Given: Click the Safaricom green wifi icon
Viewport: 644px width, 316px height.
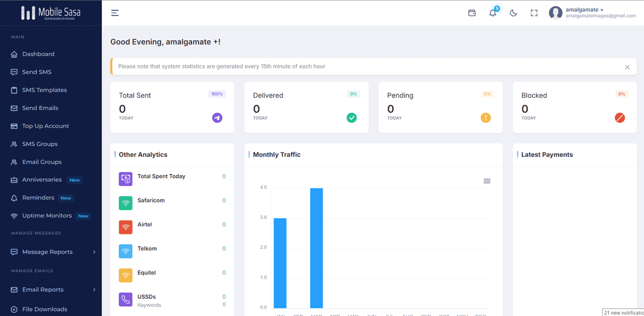Looking at the screenshot, I should tap(126, 203).
